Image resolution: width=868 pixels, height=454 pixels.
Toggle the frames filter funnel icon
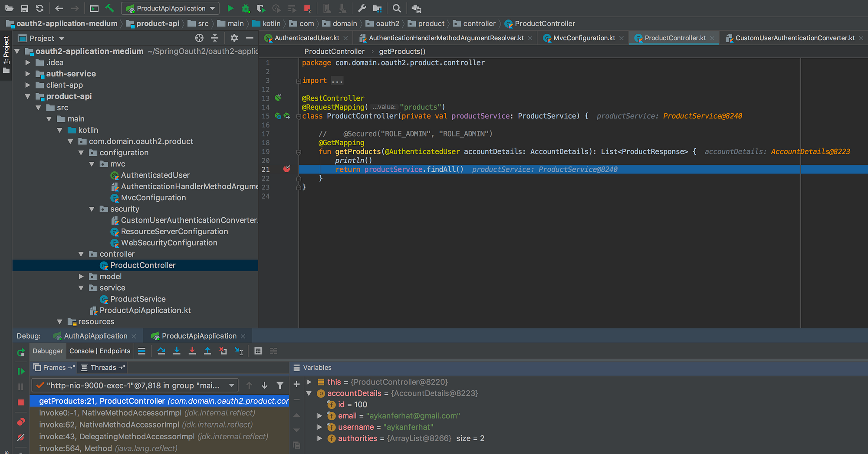tap(280, 385)
